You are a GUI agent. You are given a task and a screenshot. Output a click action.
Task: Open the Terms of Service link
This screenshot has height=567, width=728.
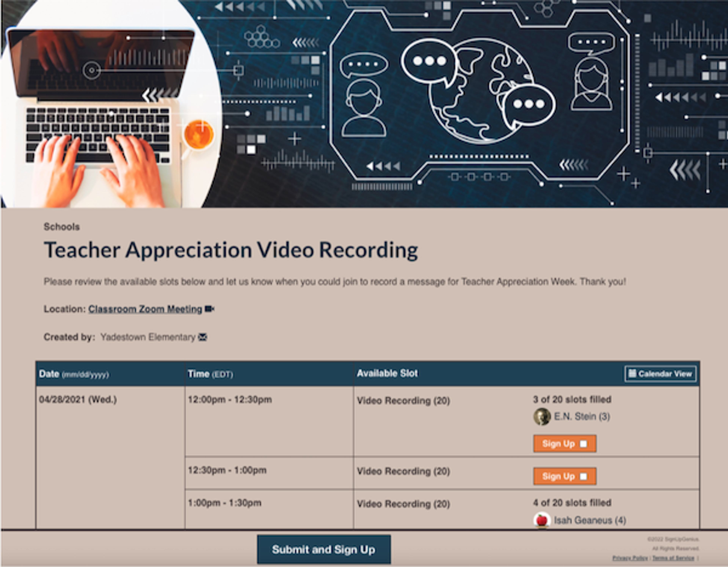[x=673, y=558]
